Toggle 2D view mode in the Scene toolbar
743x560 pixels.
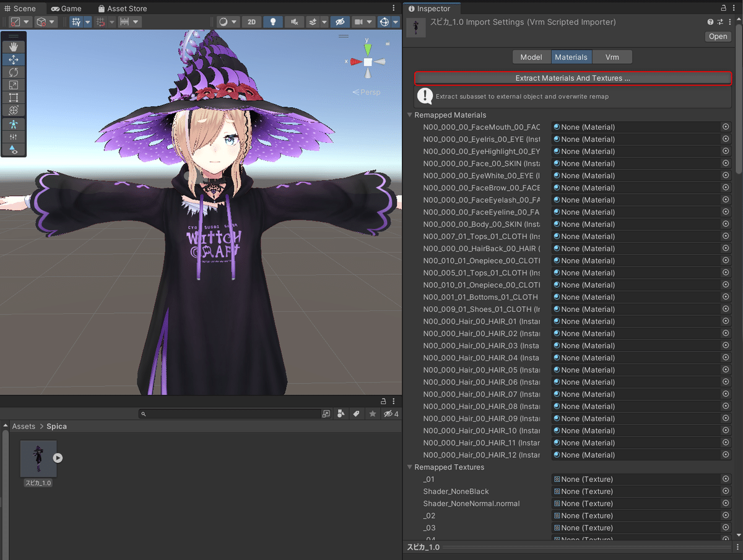[x=253, y=21]
